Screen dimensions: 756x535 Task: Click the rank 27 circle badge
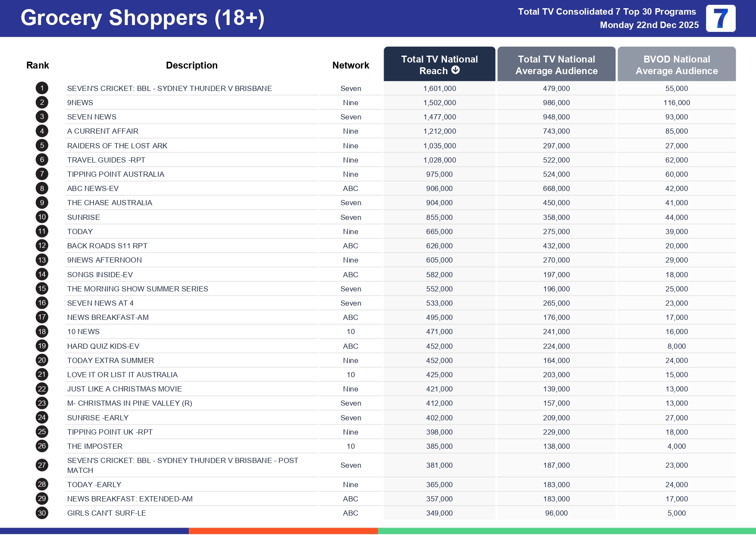(42, 465)
